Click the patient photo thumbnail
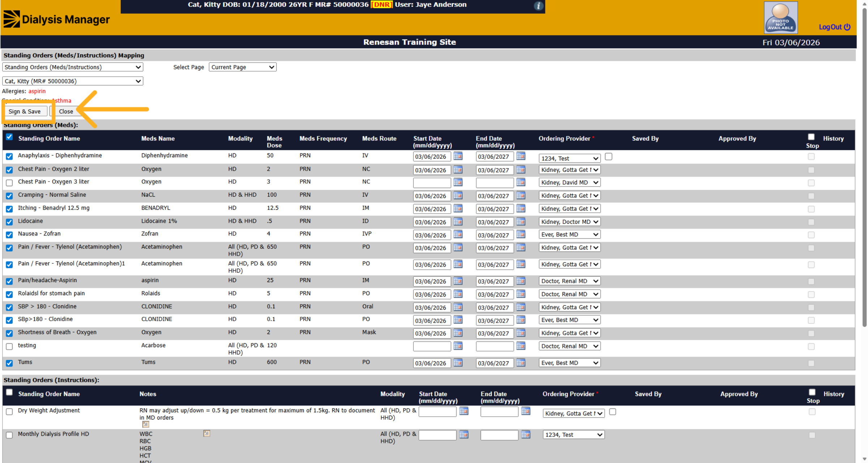The width and height of the screenshot is (868, 463). click(x=780, y=17)
